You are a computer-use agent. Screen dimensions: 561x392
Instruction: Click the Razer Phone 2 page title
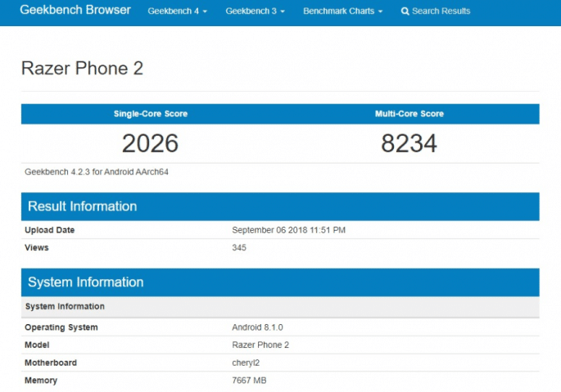[82, 69]
